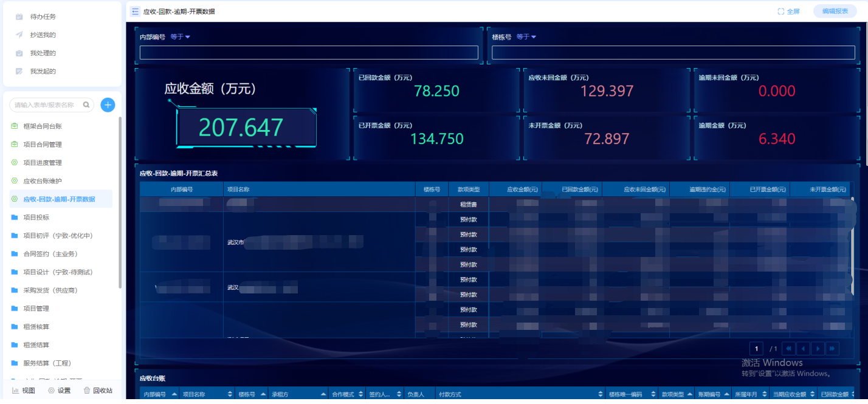868x404 pixels.
Task: Go to next page in summary table
Action: 818,348
